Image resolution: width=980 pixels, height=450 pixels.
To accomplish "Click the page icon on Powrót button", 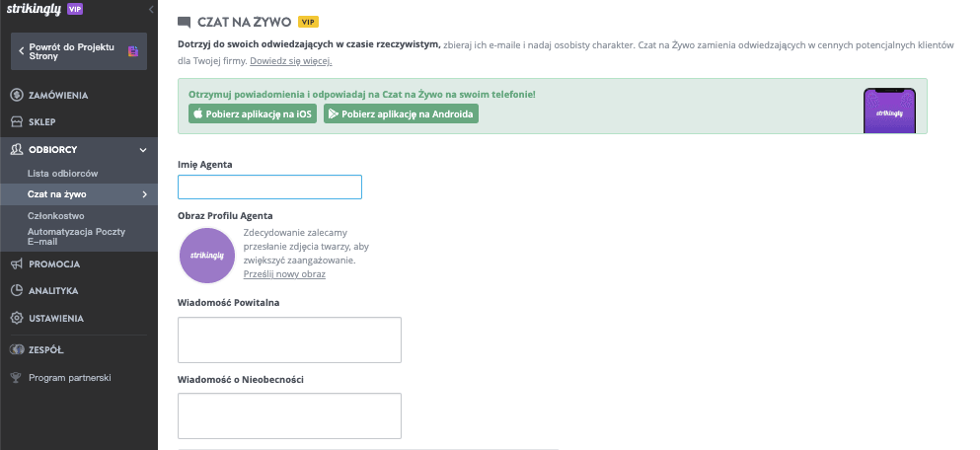I will point(133,51).
